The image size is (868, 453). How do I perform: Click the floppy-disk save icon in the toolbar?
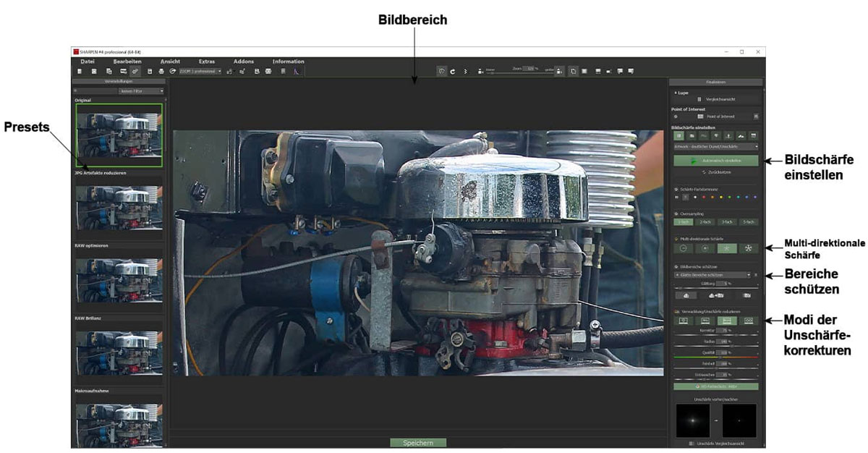[150, 72]
